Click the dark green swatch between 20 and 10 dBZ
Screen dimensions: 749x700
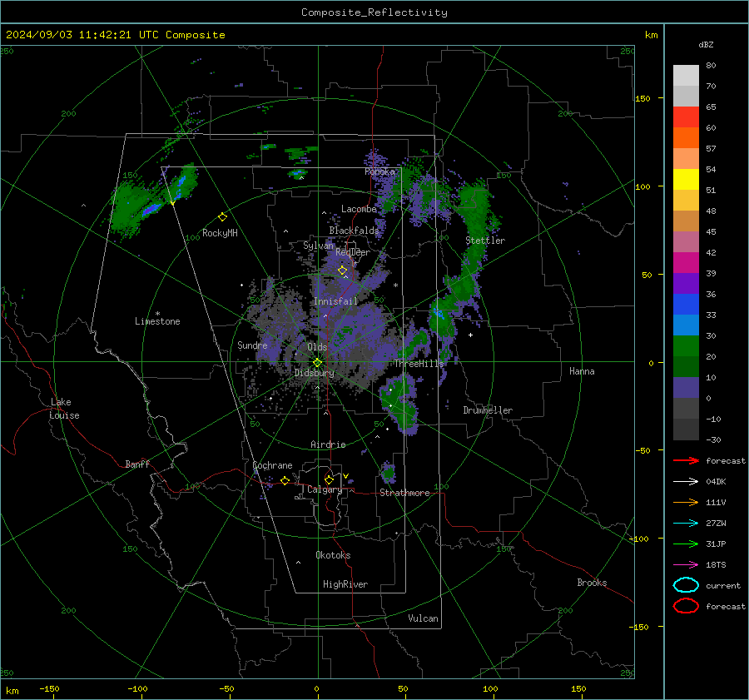click(686, 367)
